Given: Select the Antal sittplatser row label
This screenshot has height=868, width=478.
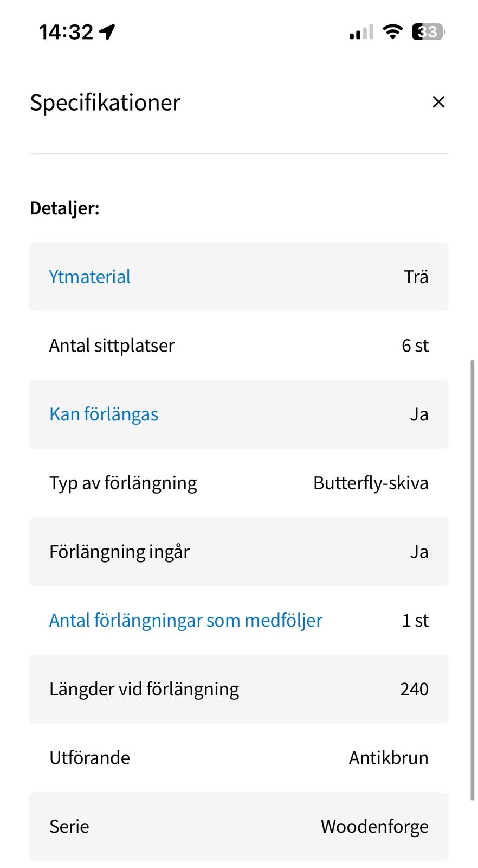Looking at the screenshot, I should [112, 346].
